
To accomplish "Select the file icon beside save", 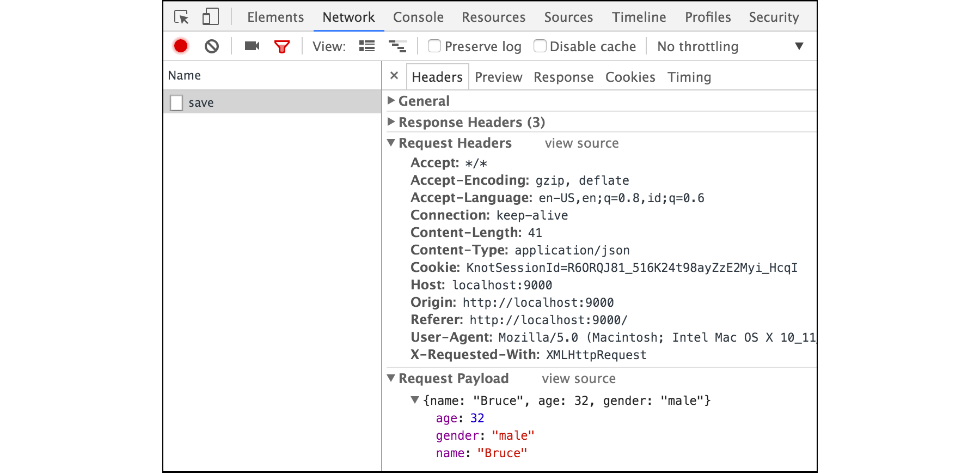I will click(176, 102).
